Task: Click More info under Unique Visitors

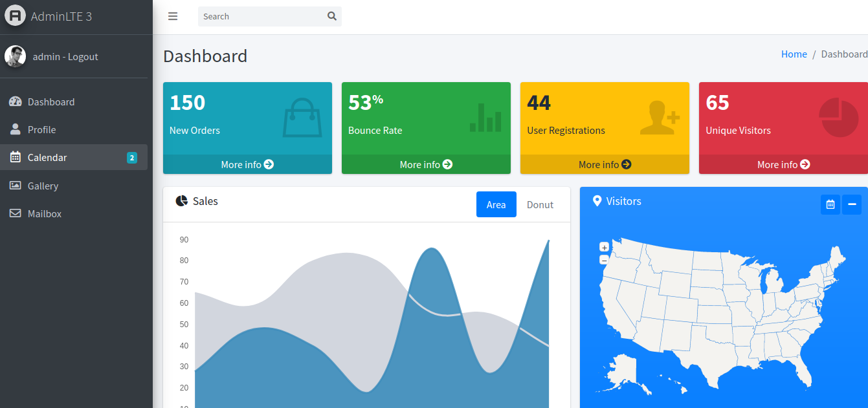Action: coord(783,164)
